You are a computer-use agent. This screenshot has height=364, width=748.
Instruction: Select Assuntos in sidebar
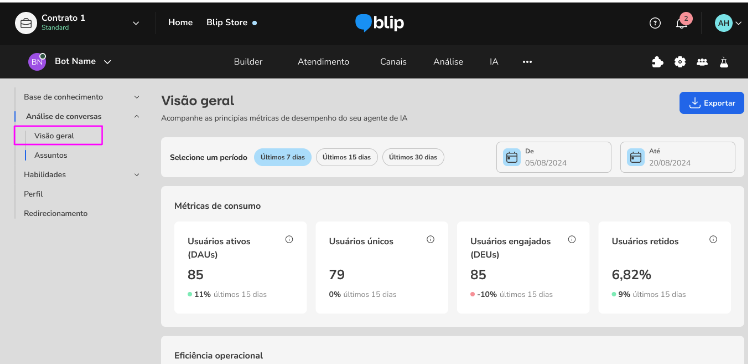(x=51, y=155)
